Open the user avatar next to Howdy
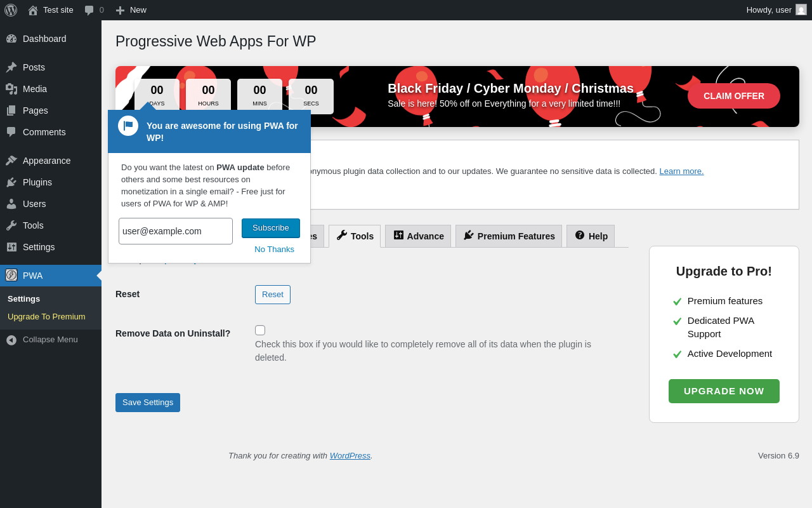 [x=801, y=10]
